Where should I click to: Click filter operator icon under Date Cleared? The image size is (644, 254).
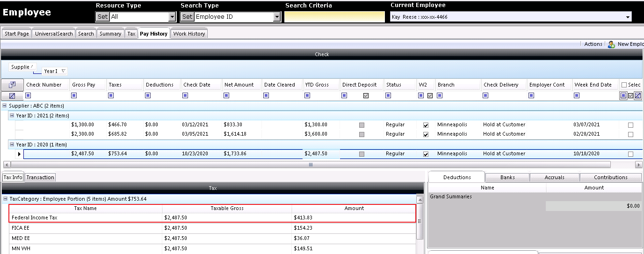pos(267,95)
